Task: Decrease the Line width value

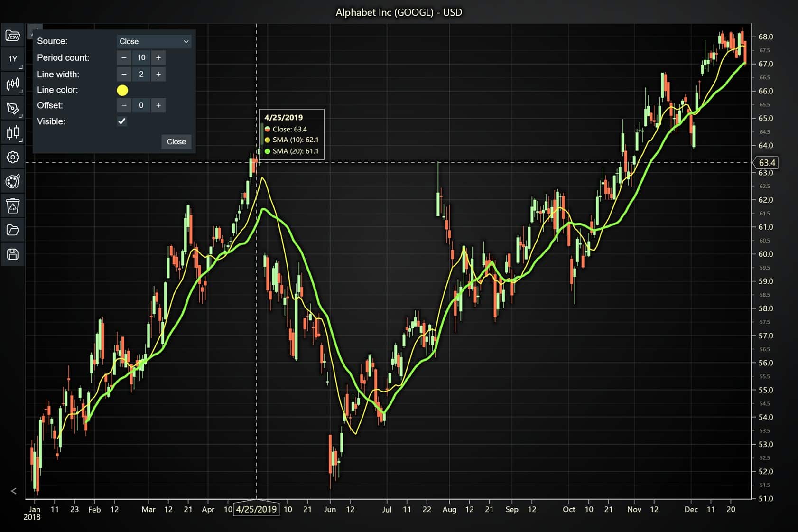Action: click(124, 74)
